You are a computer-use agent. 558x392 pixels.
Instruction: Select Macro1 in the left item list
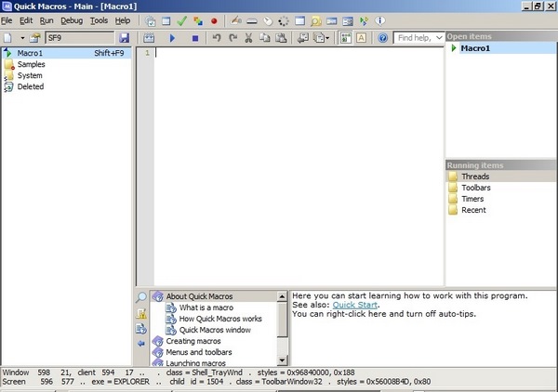coord(67,53)
